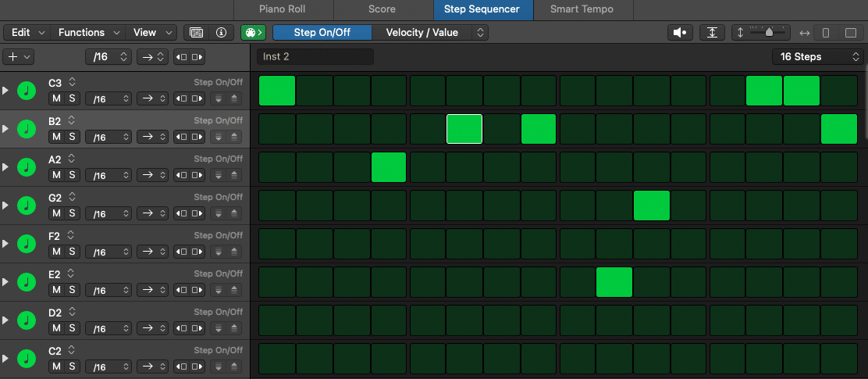Select the Step Sequencer tab

482,9
